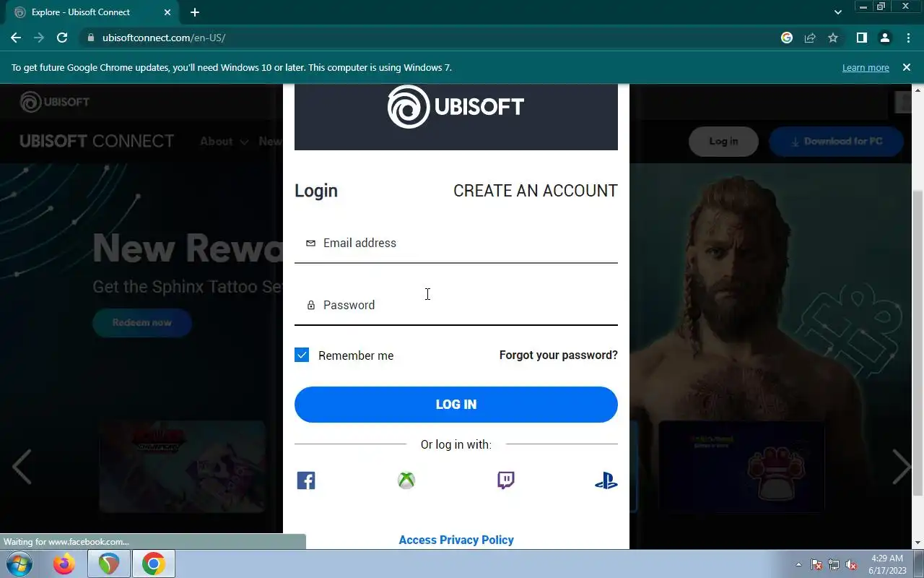924x578 pixels.
Task: Share this page icon in address bar
Action: [x=810, y=38]
